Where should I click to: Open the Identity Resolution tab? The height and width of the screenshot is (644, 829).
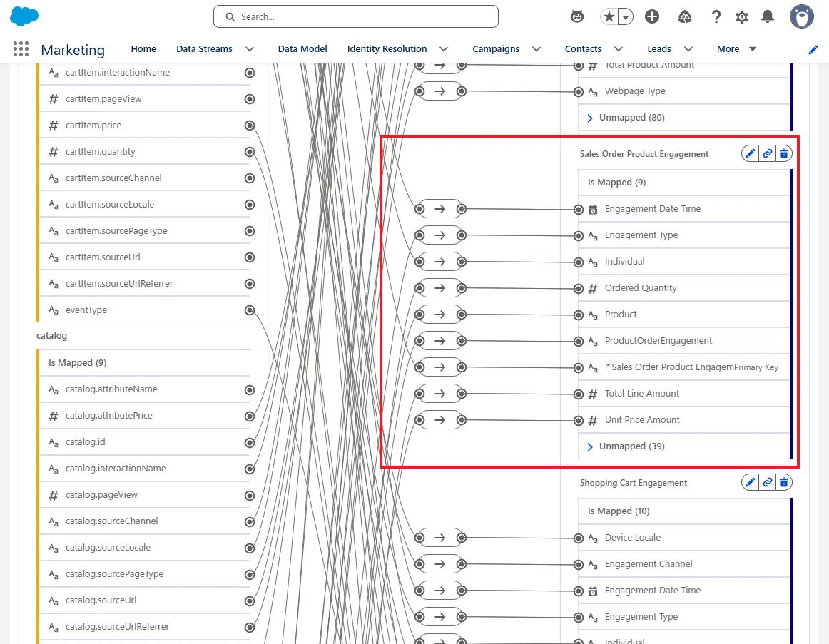point(387,48)
